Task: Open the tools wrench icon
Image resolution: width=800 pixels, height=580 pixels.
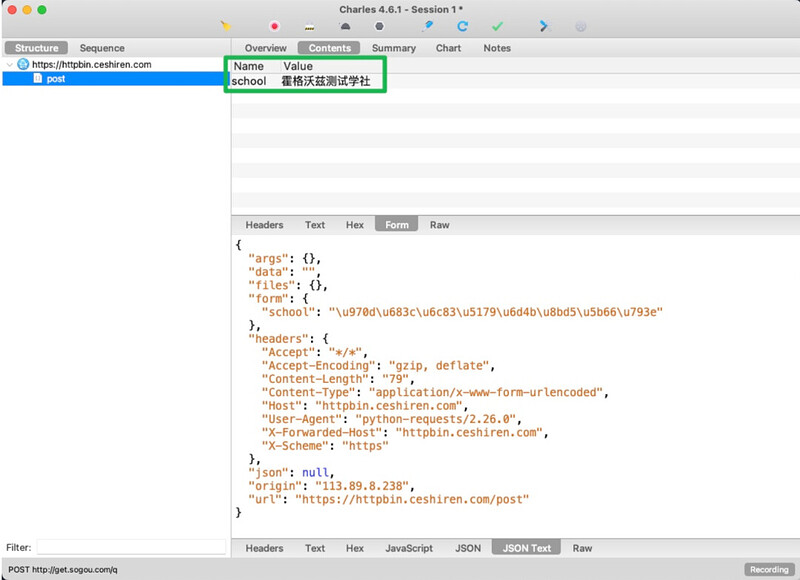Action: tap(545, 26)
